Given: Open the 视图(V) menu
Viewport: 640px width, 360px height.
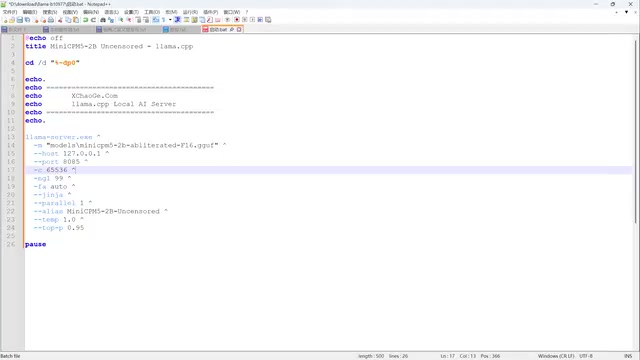Looking at the screenshot, I should click(70, 12).
